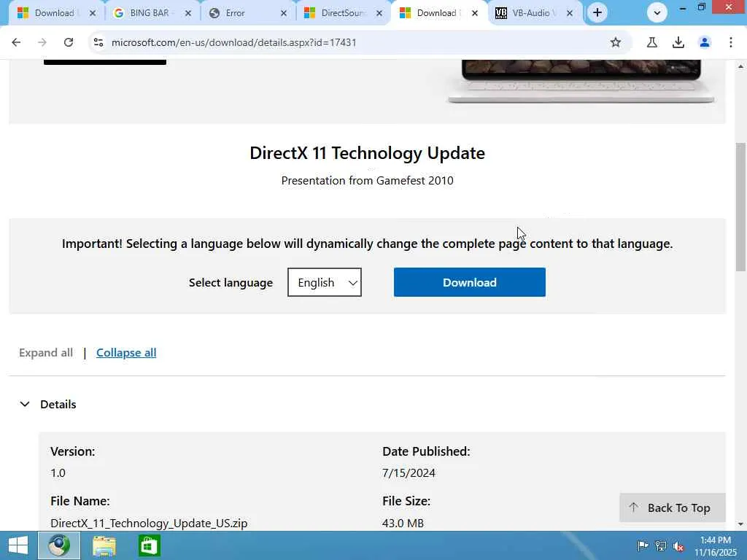The width and height of the screenshot is (747, 560).
Task: Click the Back To Top button
Action: click(x=672, y=507)
